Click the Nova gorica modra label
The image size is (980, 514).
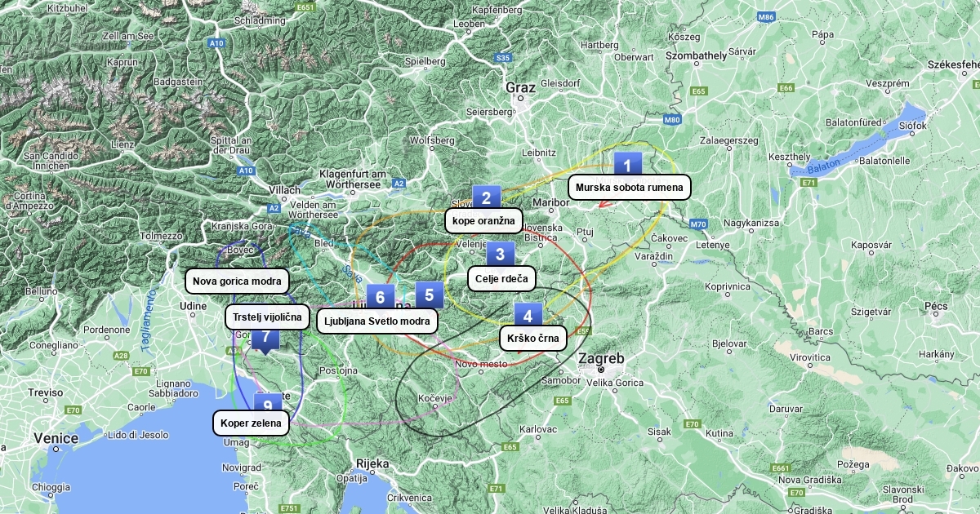pyautogui.click(x=237, y=281)
